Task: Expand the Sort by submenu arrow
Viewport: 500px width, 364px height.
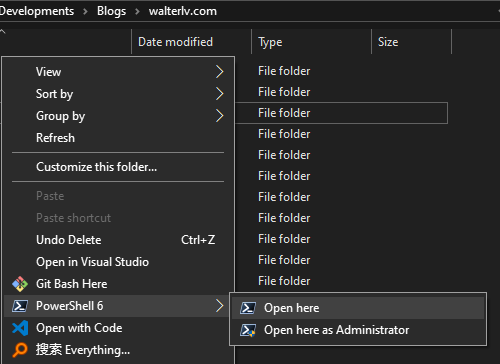Action: tap(219, 94)
